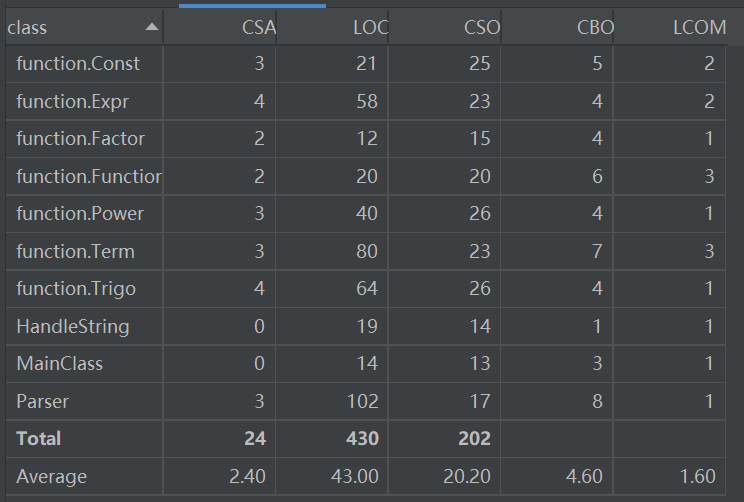Screen dimensions: 744x502
Task: Select the Parser class row
Action: [x=366, y=401]
